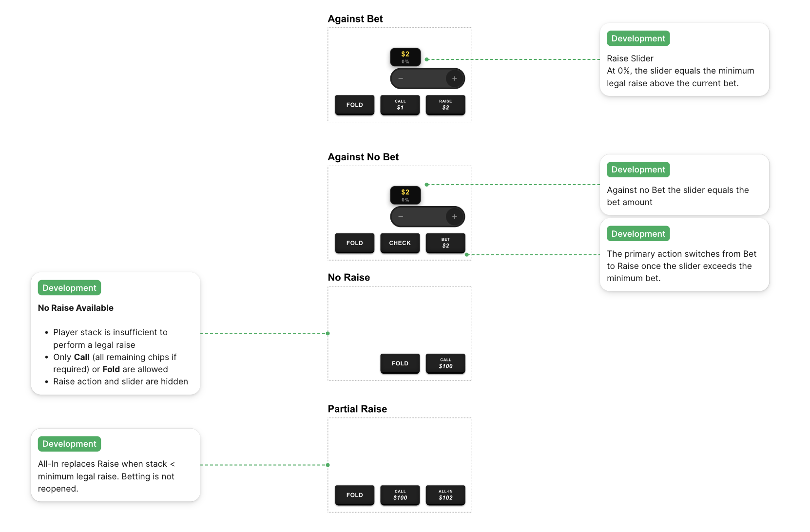
Task: Click the minus icon in Against Bet slider
Action: tap(401, 78)
